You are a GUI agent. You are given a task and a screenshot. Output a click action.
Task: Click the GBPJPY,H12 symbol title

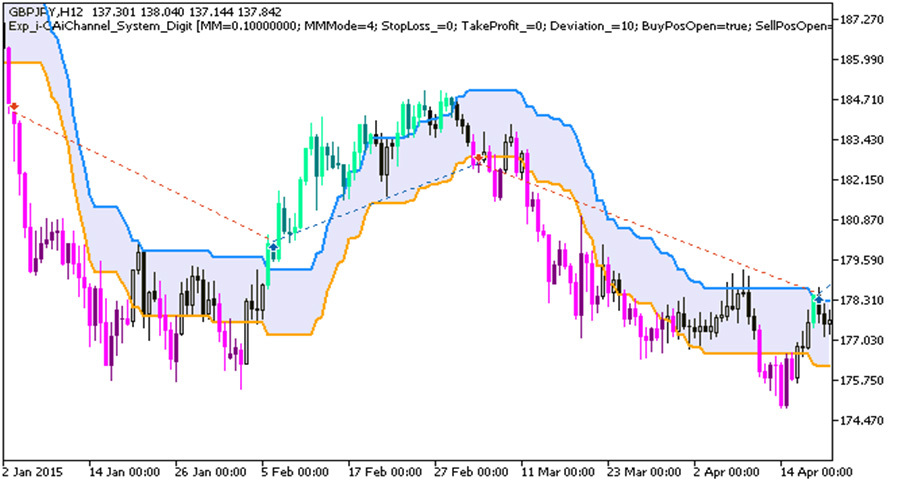[46, 12]
